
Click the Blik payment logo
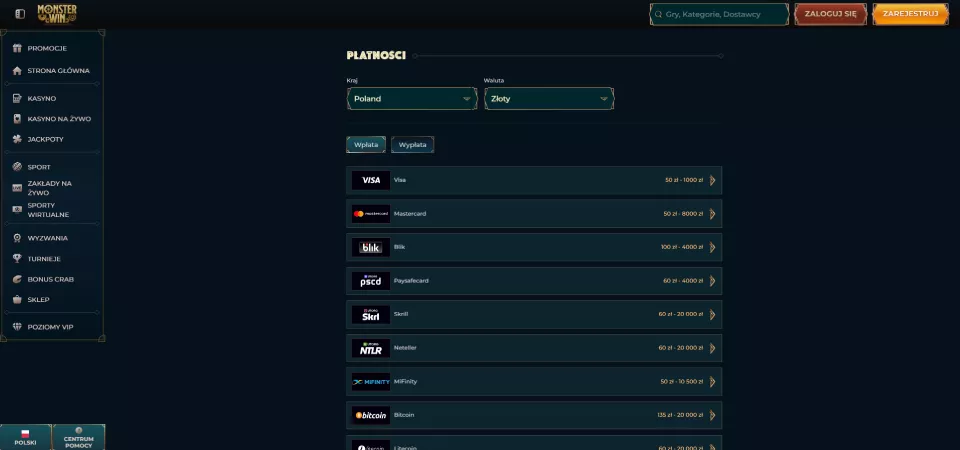pyautogui.click(x=370, y=247)
